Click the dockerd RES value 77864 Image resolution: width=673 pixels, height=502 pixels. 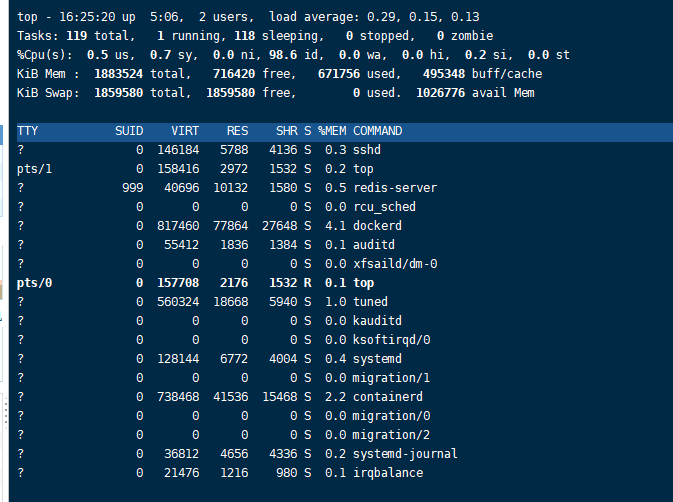(x=231, y=226)
